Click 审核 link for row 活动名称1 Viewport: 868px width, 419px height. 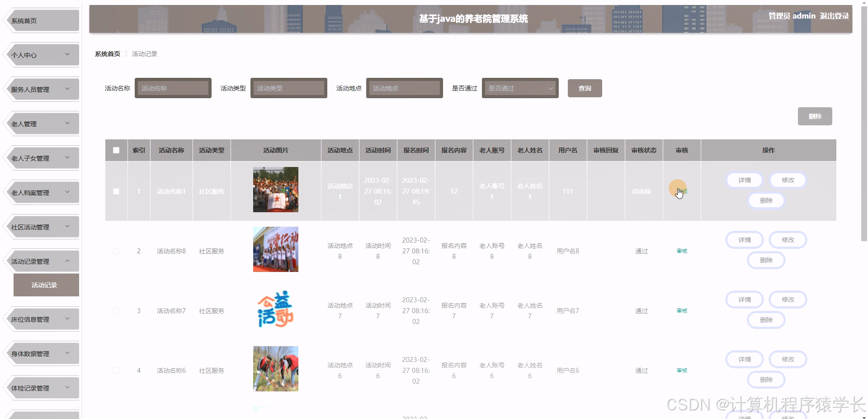(682, 191)
